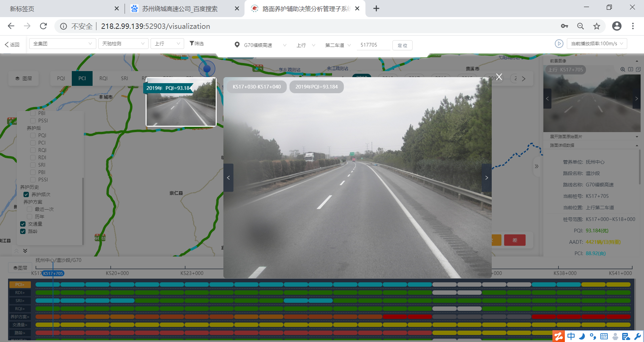Open the G70福银高速 route dropdown
The height and width of the screenshot is (342, 644).
click(265, 45)
